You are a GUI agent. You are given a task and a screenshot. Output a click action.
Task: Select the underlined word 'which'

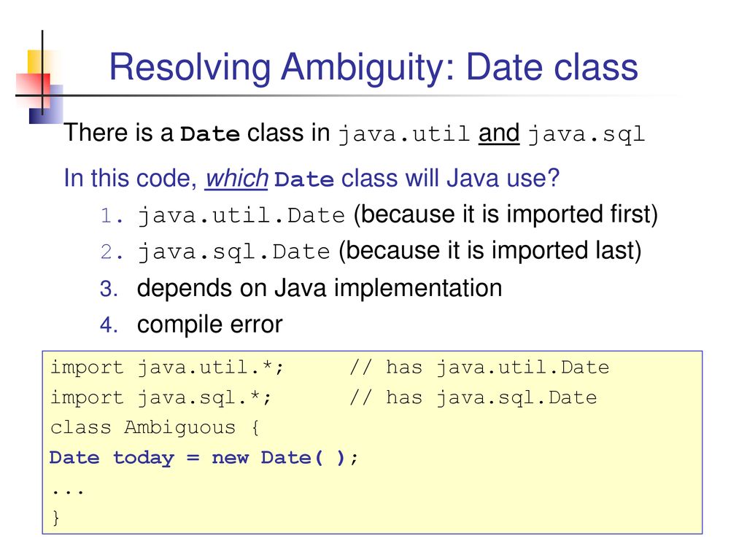point(237,179)
